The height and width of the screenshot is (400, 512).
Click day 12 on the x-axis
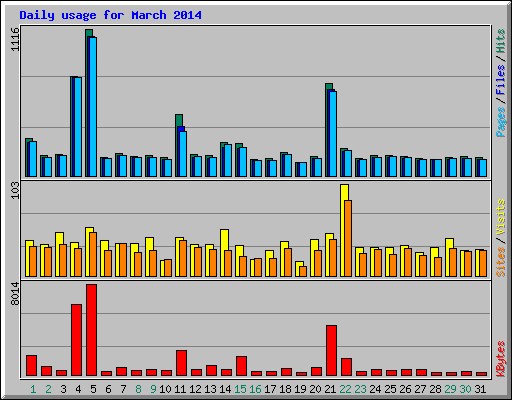click(195, 389)
